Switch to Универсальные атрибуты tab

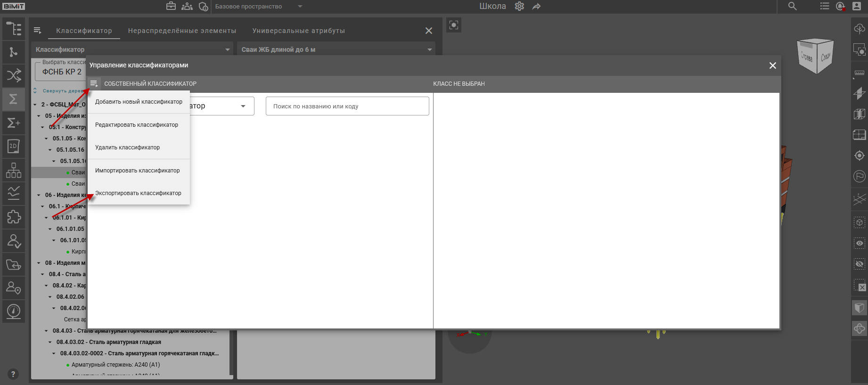pos(298,31)
